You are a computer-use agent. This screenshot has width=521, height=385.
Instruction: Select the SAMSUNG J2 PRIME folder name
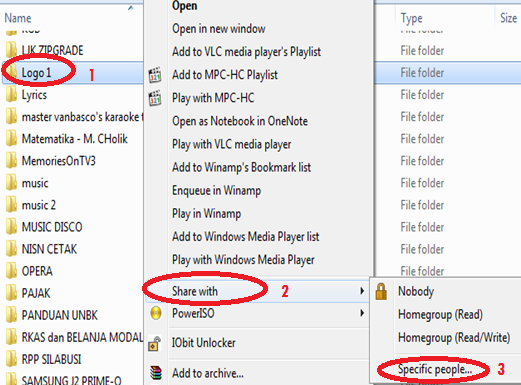click(x=72, y=380)
